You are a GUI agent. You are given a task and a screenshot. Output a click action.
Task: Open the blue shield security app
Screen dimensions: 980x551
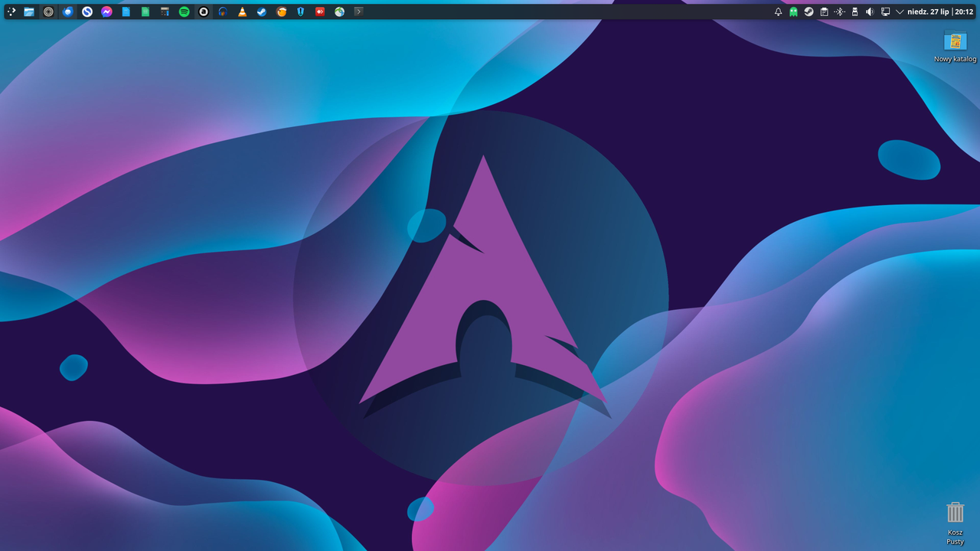(301, 11)
